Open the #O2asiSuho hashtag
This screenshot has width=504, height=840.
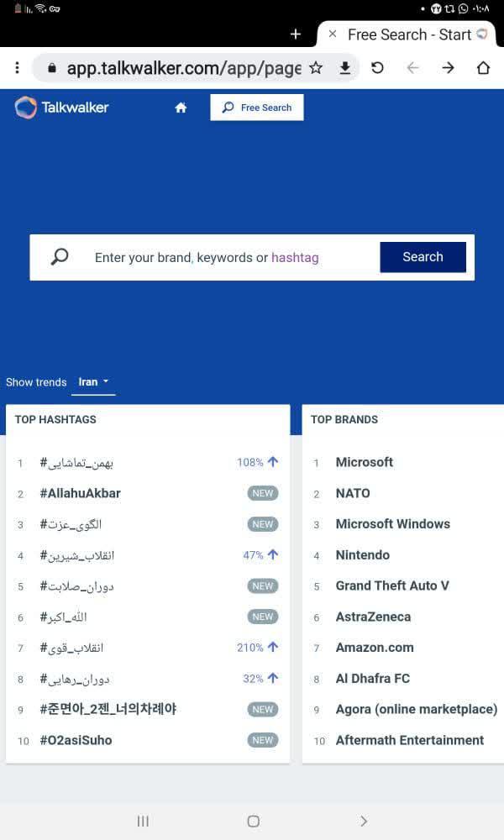[76, 740]
